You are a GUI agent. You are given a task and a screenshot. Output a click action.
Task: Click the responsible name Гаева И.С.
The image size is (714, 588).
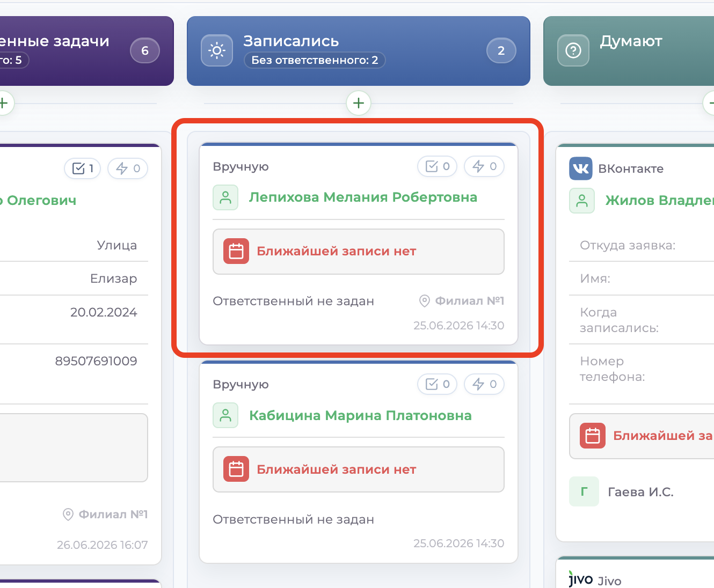coord(640,492)
